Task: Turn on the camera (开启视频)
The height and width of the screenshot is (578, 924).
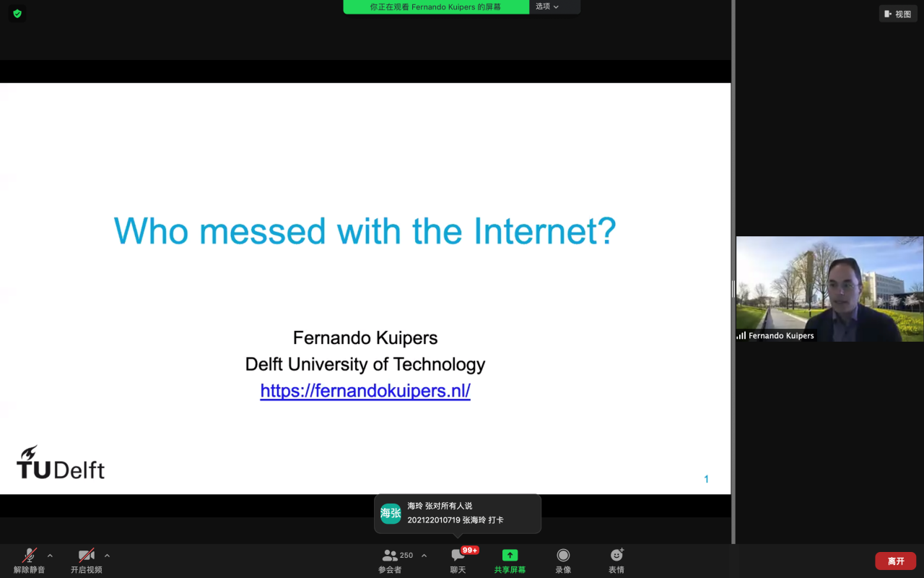Action: click(87, 560)
